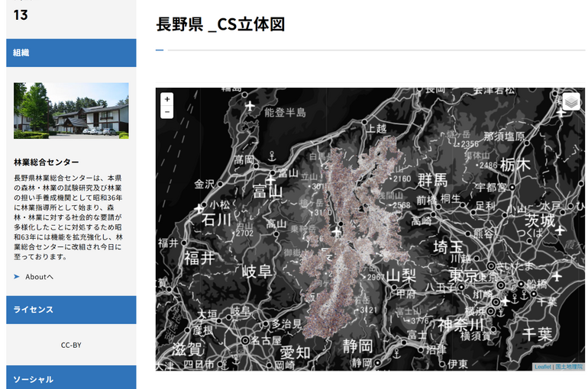Click the 上越 label on the map
Viewport: 588px width, 389px height.
click(376, 128)
